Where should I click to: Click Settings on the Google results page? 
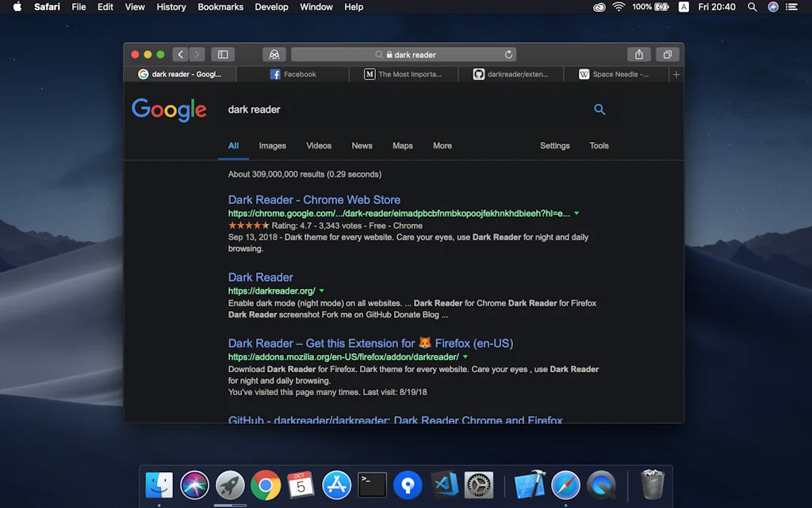[x=554, y=145]
